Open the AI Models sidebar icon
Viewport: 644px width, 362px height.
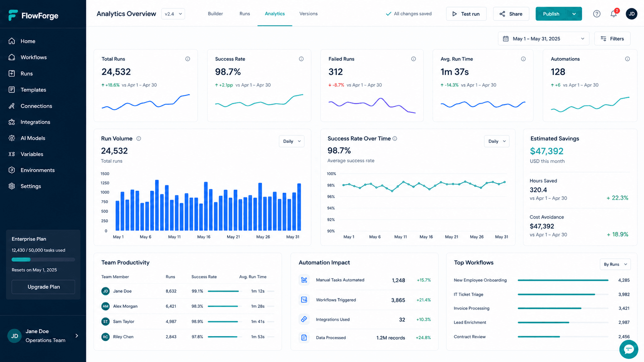[x=12, y=138]
